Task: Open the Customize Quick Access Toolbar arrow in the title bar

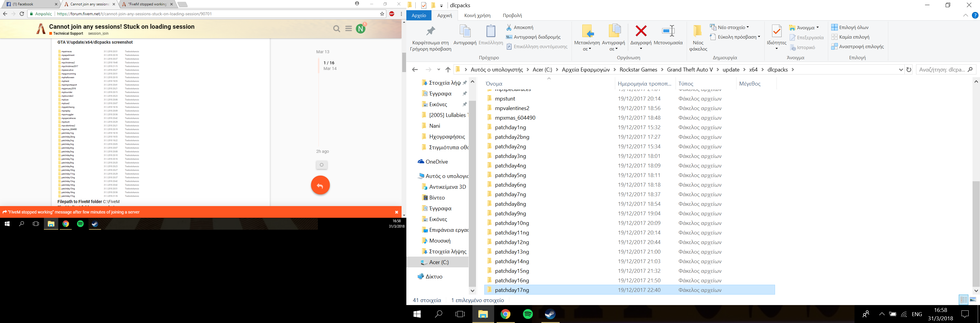Action: (441, 6)
